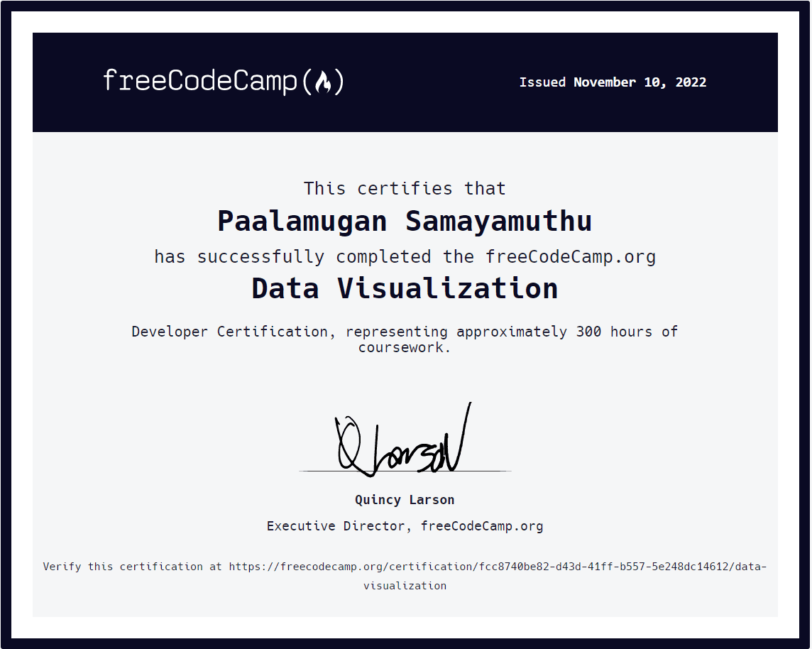
Task: Click the freeCodeCamp logo text
Action: (223, 81)
